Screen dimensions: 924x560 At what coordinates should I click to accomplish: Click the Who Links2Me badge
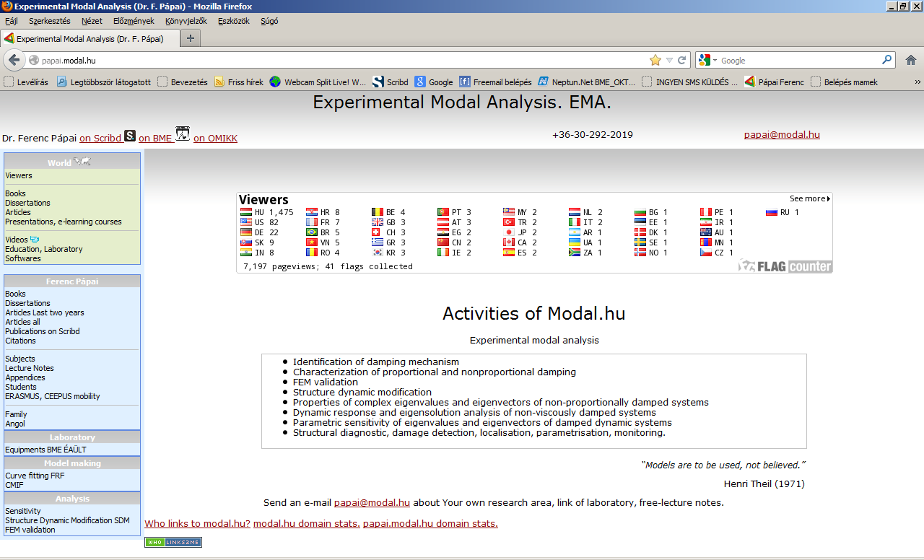click(173, 542)
